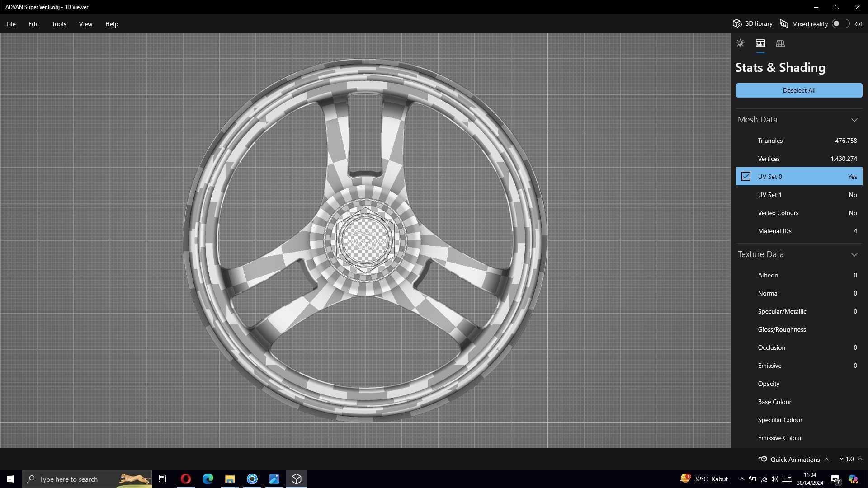
Task: Open the Environment & Lighting sun icon tab
Action: tap(740, 43)
